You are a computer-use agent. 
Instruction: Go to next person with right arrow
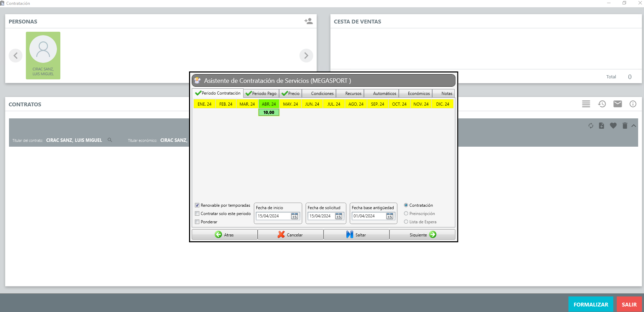click(x=306, y=56)
